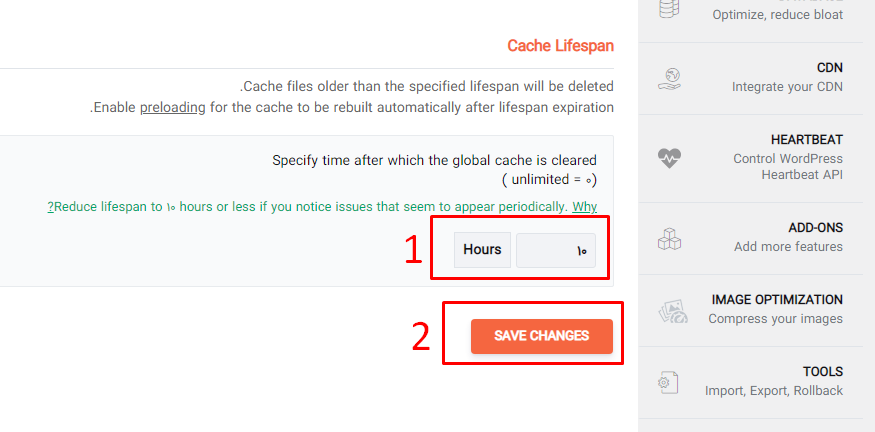Select the Optimize, reduce bloat menu entry
This screenshot has width=875, height=432.
[778, 15]
